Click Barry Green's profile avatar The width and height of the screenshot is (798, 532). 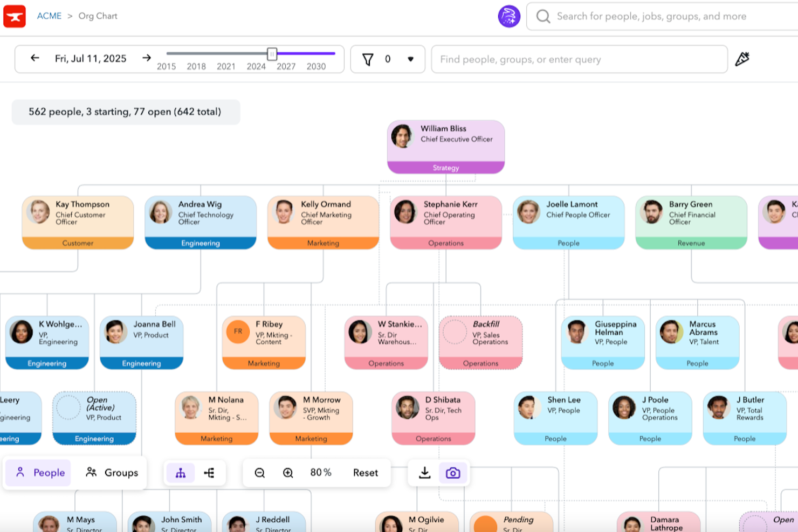point(651,212)
